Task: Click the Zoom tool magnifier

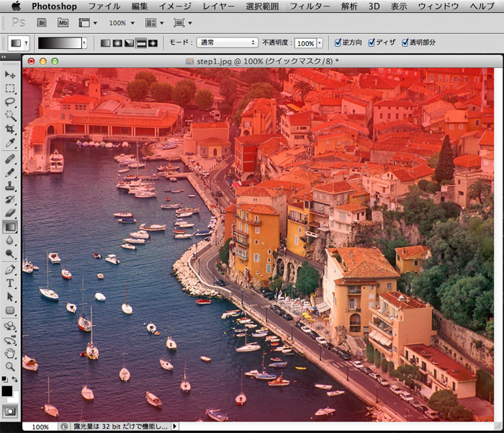Action: point(10,366)
